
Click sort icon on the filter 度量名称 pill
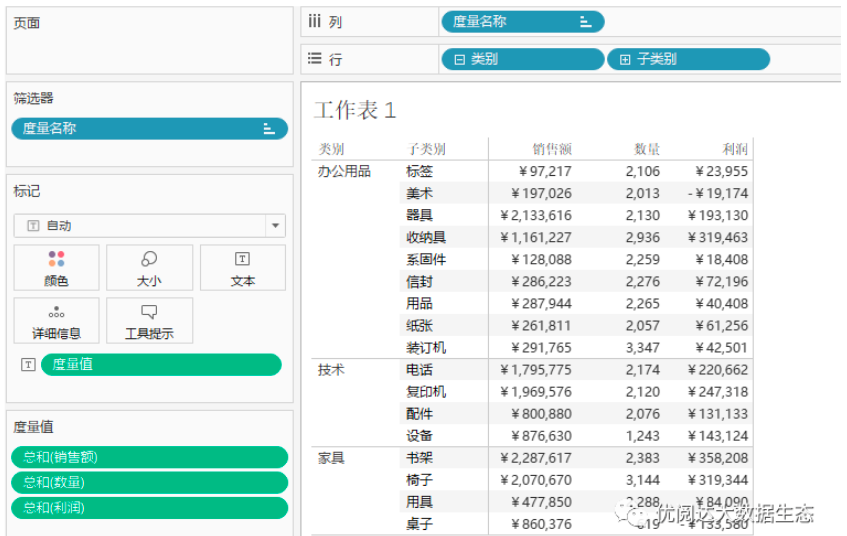[x=269, y=129]
